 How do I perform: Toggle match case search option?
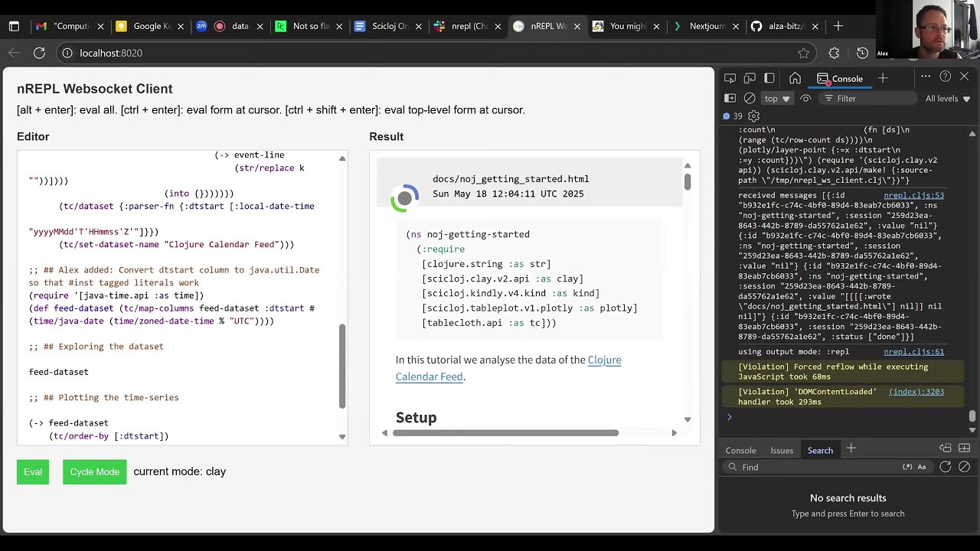pyautogui.click(x=922, y=467)
